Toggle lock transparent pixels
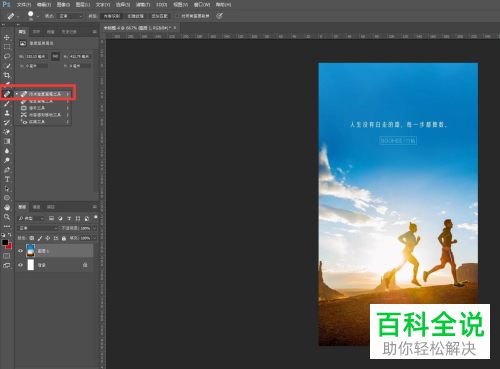500x369 pixels. pos(31,238)
